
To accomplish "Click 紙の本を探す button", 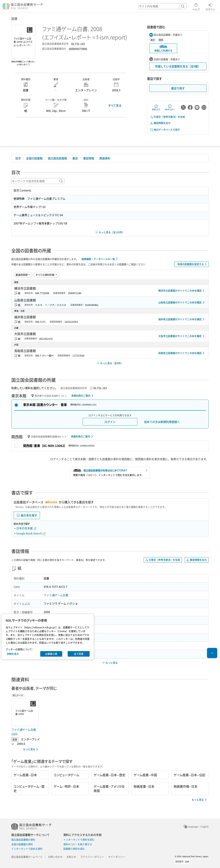I will pyautogui.click(x=27, y=515).
